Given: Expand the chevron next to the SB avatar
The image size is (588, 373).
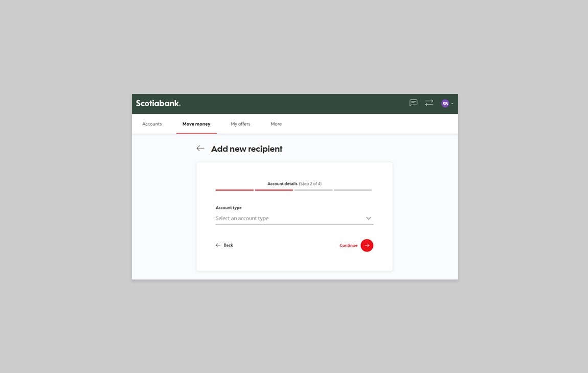Looking at the screenshot, I should click(x=453, y=103).
